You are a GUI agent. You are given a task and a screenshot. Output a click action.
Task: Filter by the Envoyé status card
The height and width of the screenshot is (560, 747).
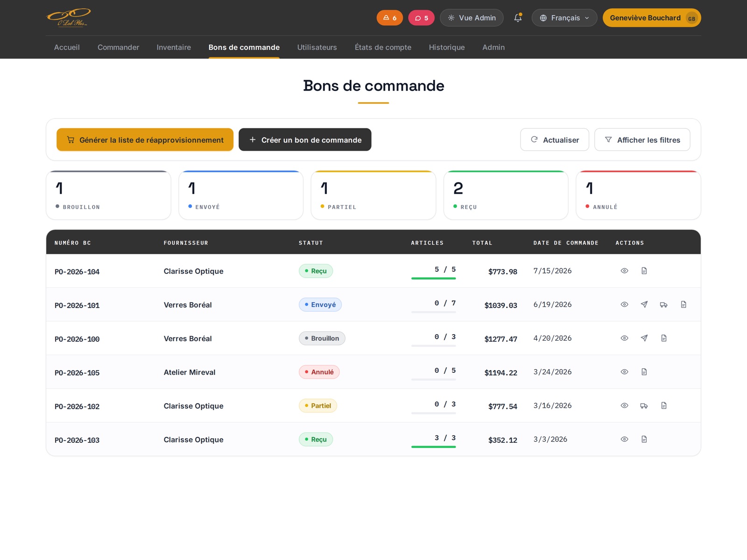click(241, 195)
